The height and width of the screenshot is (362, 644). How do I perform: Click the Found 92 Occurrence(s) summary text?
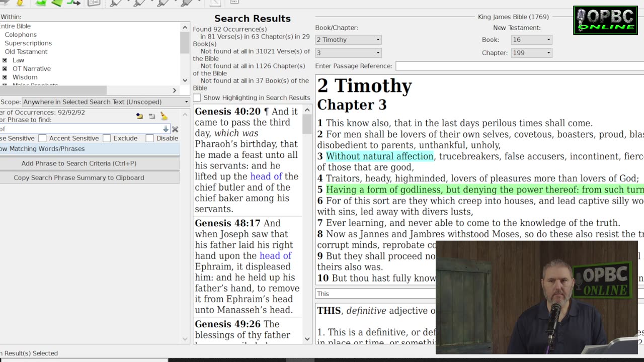point(230,29)
